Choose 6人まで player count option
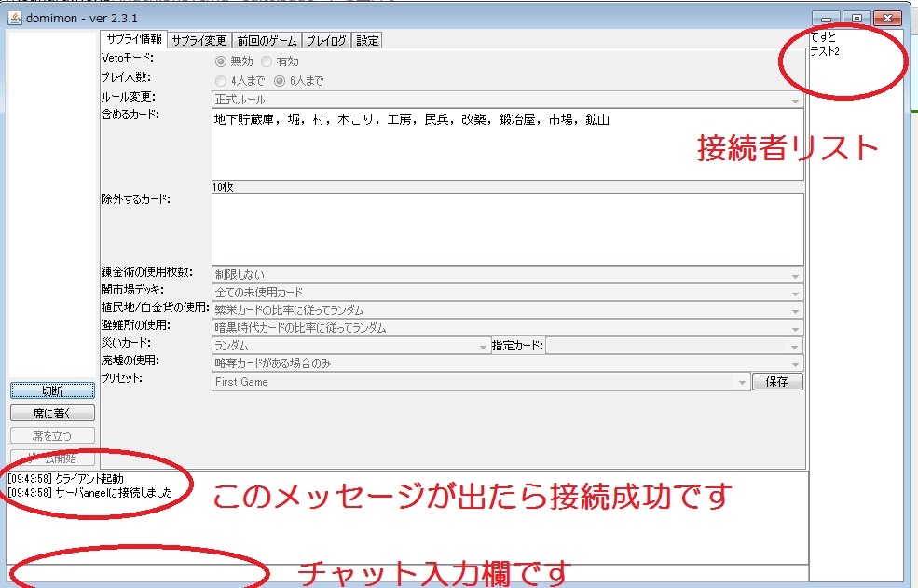This screenshot has height=588, width=918. pyautogui.click(x=280, y=81)
